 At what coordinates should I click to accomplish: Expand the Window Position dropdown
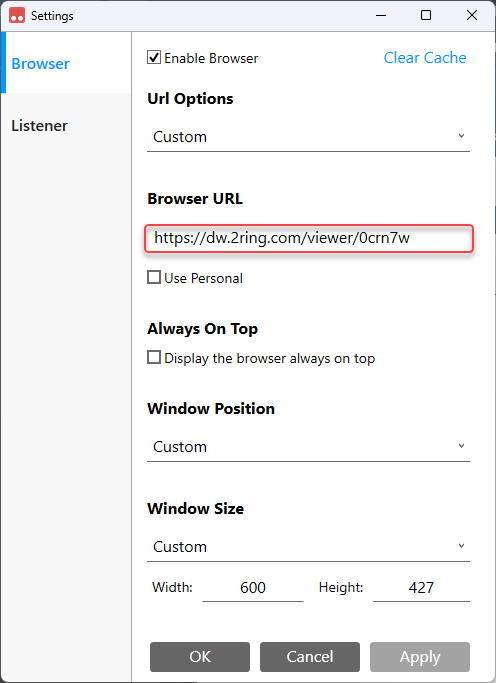coord(308,446)
